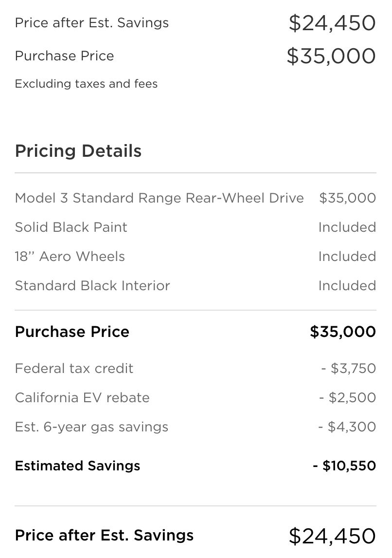
Task: Click the bold Estimated Savings label
Action: (77, 465)
